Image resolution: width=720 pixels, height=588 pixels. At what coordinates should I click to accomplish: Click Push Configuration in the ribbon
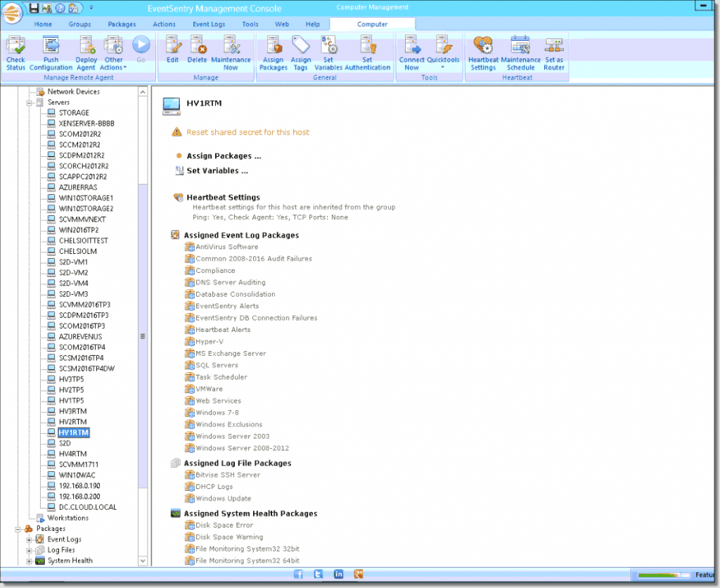pyautogui.click(x=51, y=53)
